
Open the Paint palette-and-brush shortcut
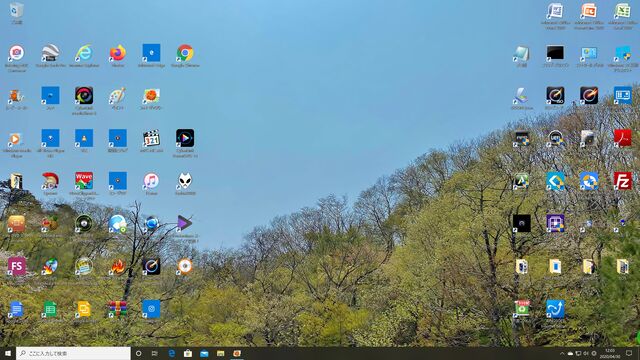pyautogui.click(x=118, y=96)
